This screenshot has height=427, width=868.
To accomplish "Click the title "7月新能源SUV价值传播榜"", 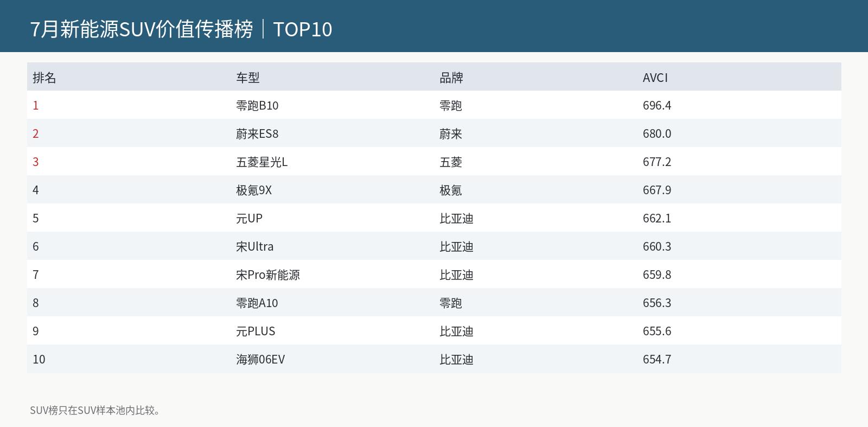I will 142,29.
